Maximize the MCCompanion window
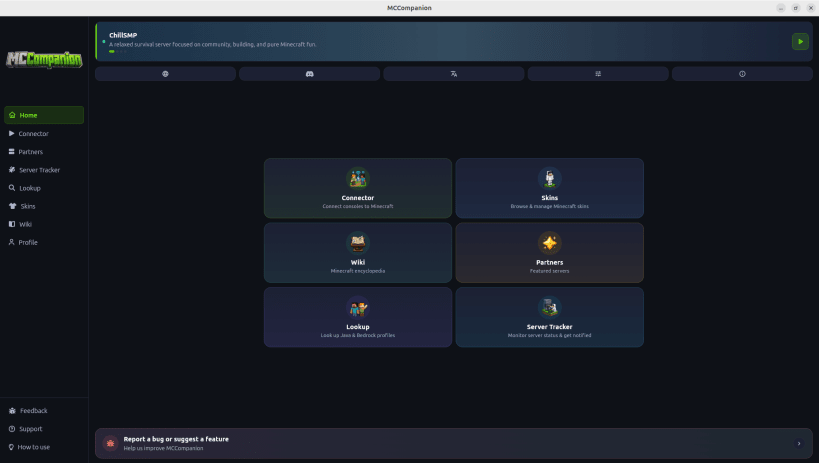 coord(795,8)
